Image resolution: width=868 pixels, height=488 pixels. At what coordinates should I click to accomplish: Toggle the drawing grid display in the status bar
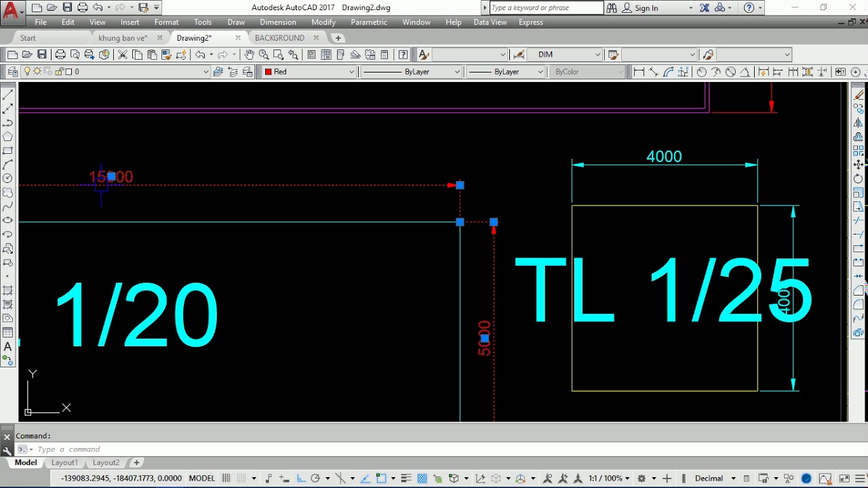tap(226, 479)
